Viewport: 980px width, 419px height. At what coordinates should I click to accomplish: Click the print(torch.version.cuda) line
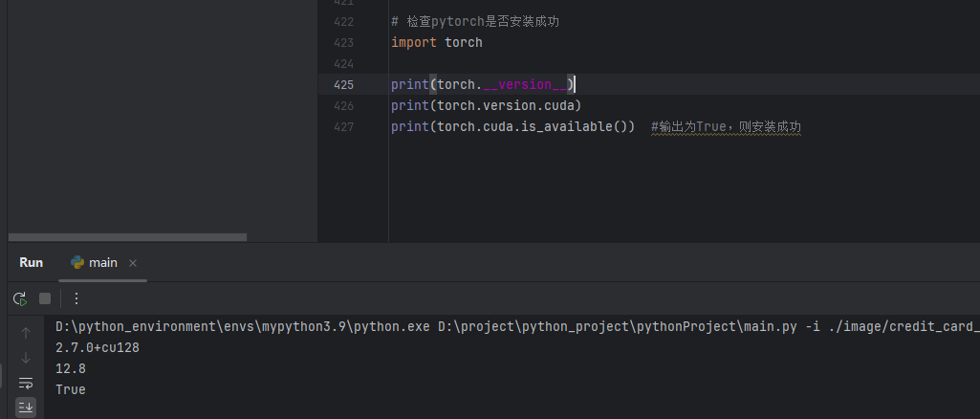pos(487,105)
